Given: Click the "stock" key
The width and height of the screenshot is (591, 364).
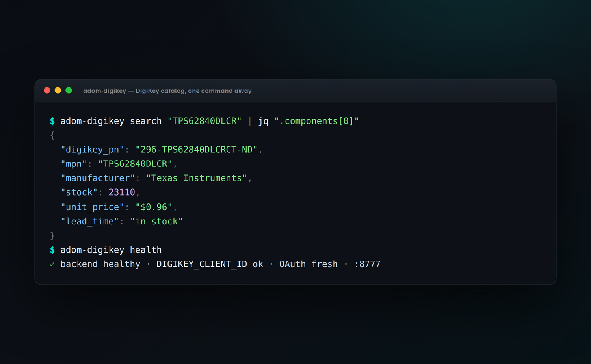Looking at the screenshot, I should click(79, 192).
